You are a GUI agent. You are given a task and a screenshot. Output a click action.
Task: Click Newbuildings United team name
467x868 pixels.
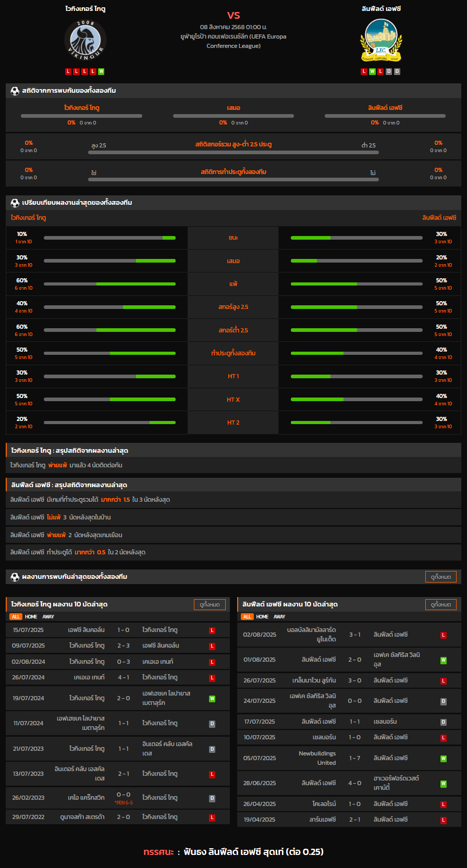[x=317, y=758]
